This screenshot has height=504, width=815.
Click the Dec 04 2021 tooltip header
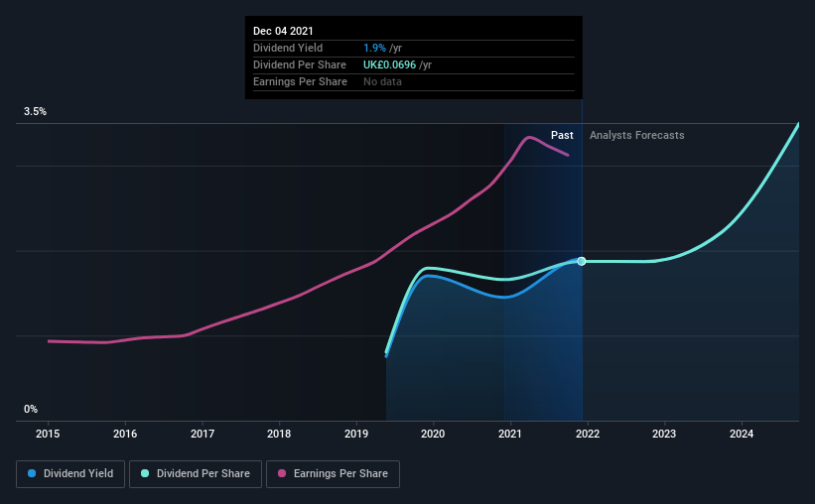(x=283, y=31)
